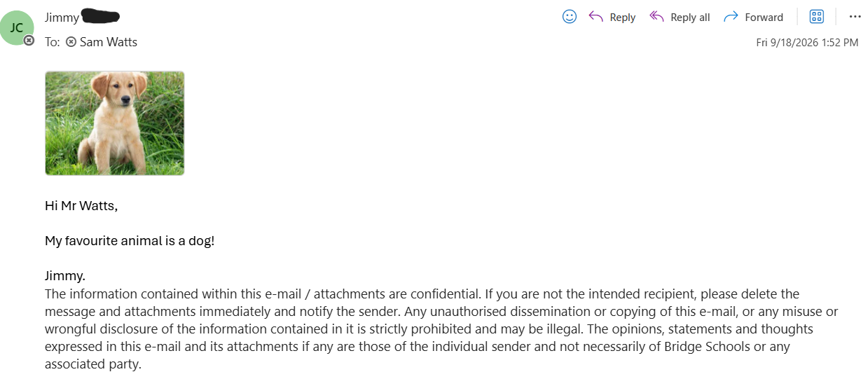Click the Reply curved arrow icon
This screenshot has height=379, width=868.
[x=596, y=17]
